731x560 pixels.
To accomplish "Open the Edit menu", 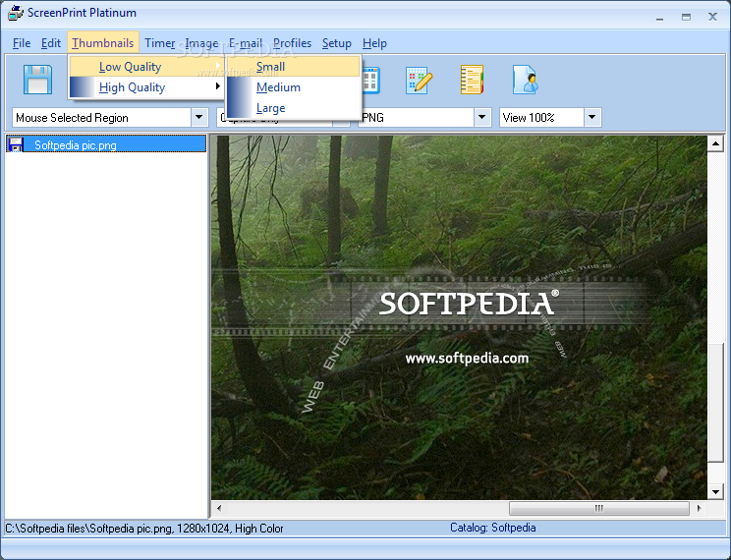I will 51,43.
